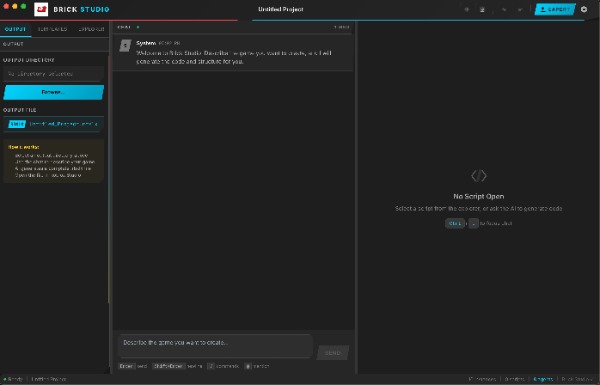Click the Chat header label
Screen dimensions: 600x385
click(124, 27)
